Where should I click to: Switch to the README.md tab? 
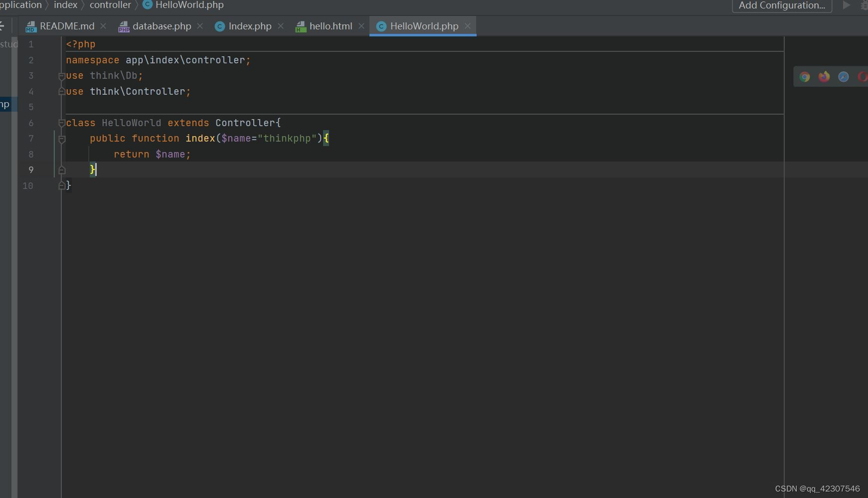[x=60, y=26]
